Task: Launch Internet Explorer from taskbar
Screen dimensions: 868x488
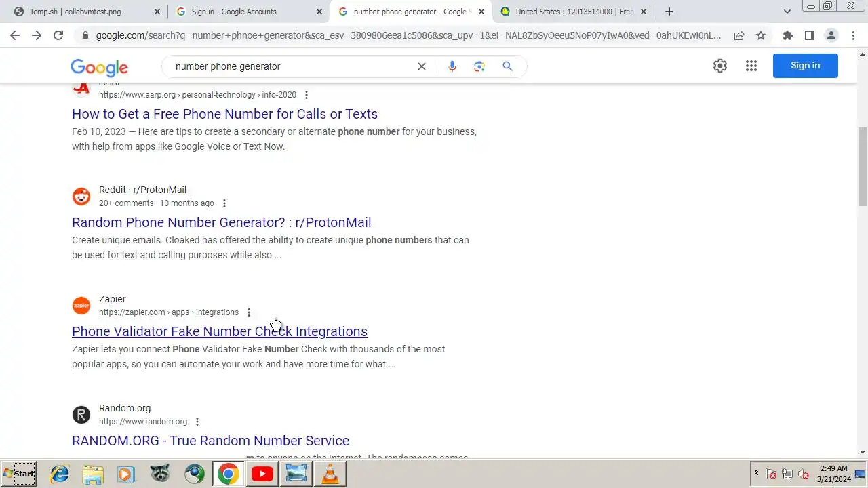Action: coord(60,474)
